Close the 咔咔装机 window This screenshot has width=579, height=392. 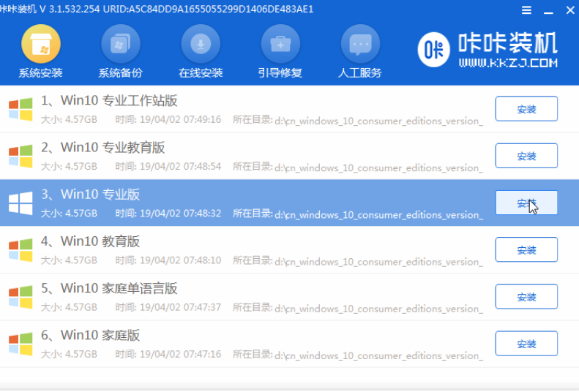point(570,10)
